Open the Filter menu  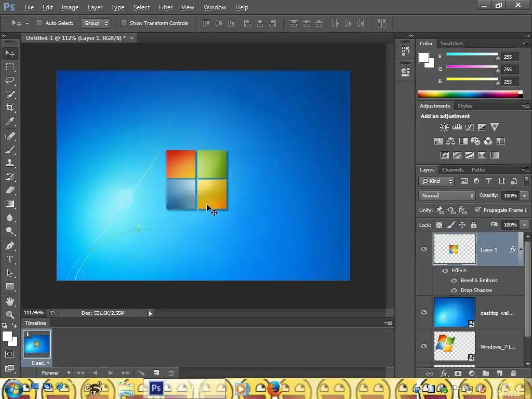click(166, 7)
